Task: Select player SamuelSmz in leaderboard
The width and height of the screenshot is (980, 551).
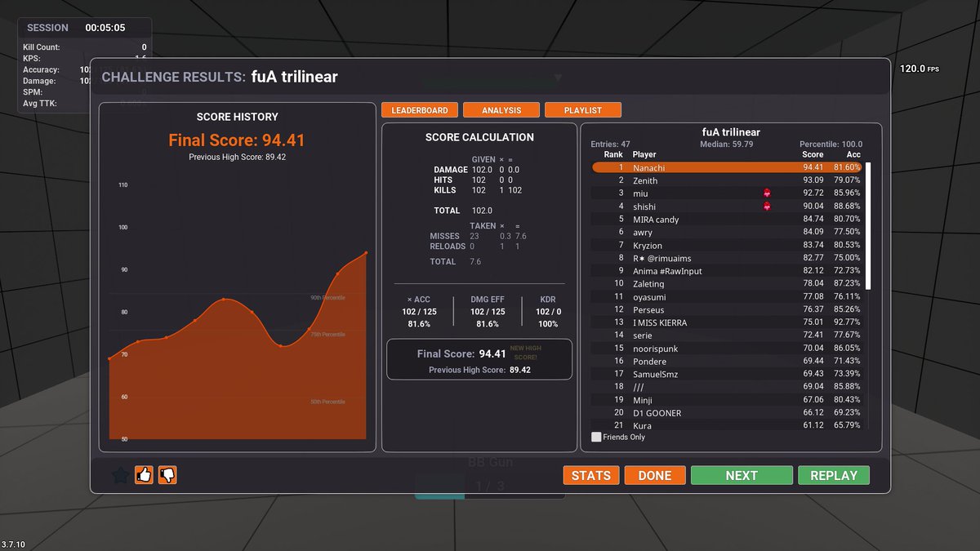Action: 727,375
